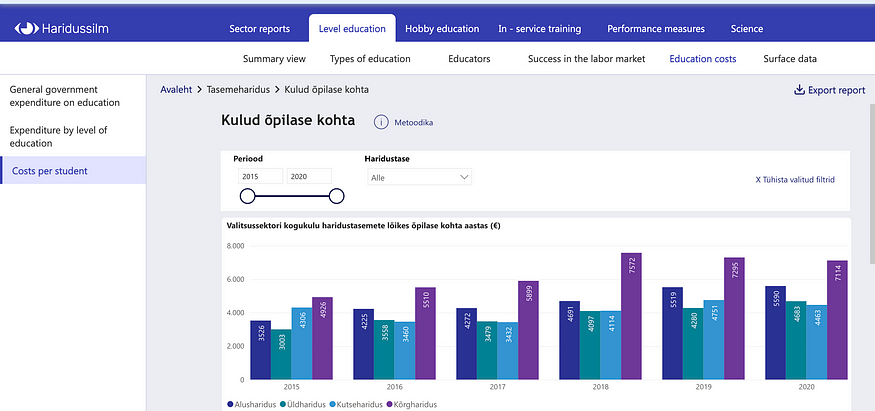
Task: Select the right Periood slider handle
Action: coord(336,196)
